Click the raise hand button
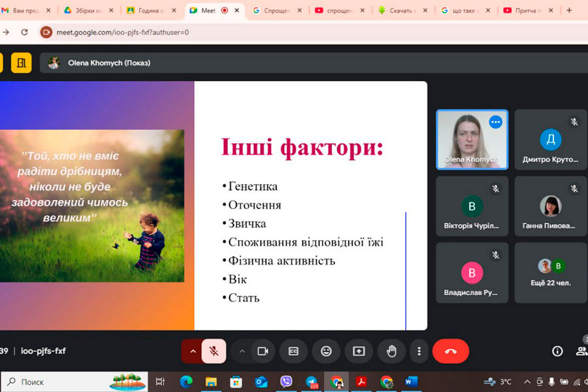 point(391,351)
